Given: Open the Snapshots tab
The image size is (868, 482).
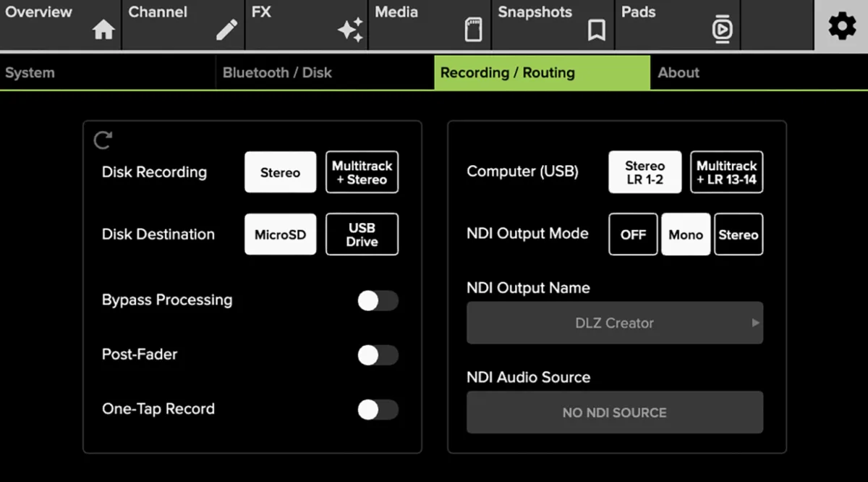Looking at the screenshot, I should pos(553,25).
